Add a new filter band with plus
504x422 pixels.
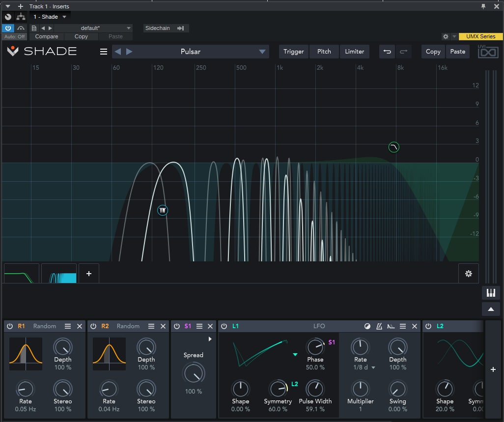pos(89,274)
